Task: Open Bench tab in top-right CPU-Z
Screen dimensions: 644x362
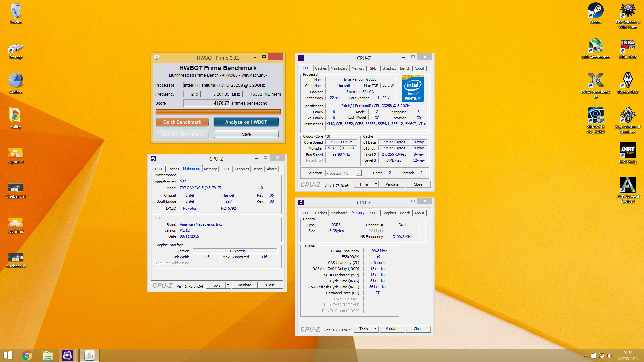Action: (x=405, y=68)
